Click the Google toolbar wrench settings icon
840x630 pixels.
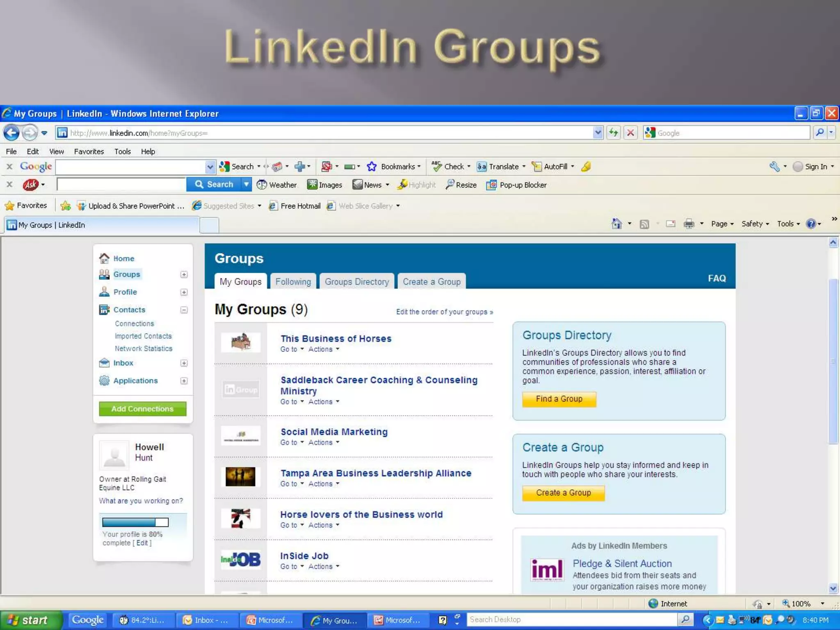click(774, 166)
